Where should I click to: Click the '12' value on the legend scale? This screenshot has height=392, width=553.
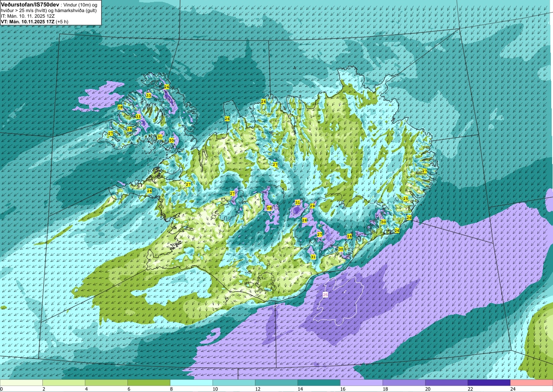click(x=257, y=389)
